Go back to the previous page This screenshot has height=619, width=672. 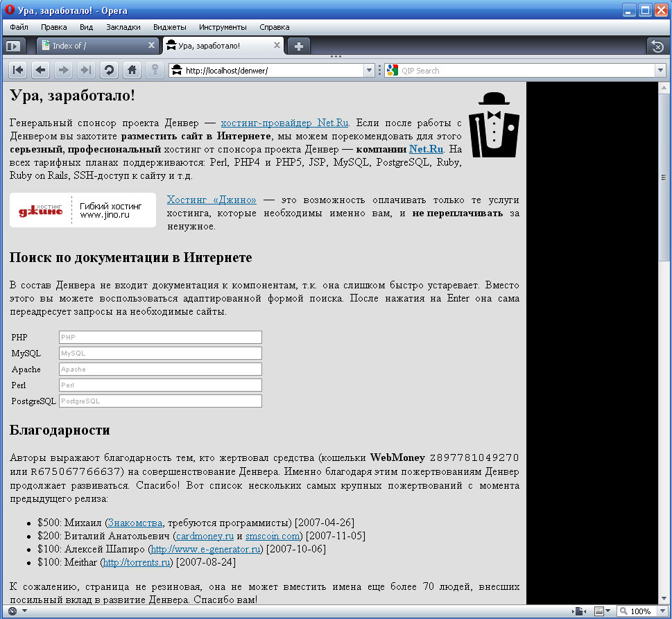[40, 70]
